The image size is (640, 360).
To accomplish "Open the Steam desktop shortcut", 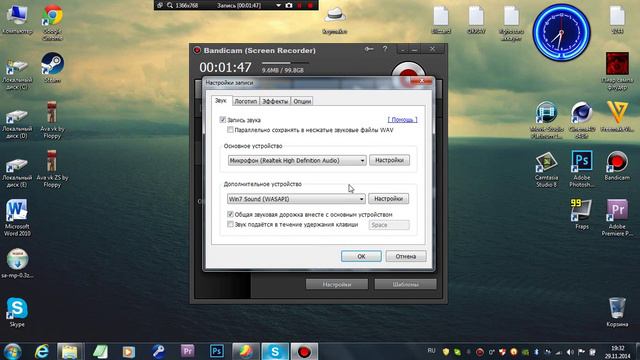I will click(x=53, y=67).
